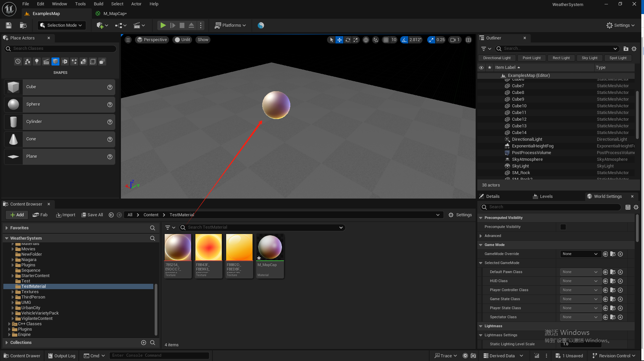Screen dimensions: 644x361
Task: Click the Save All button
Action: click(92, 215)
